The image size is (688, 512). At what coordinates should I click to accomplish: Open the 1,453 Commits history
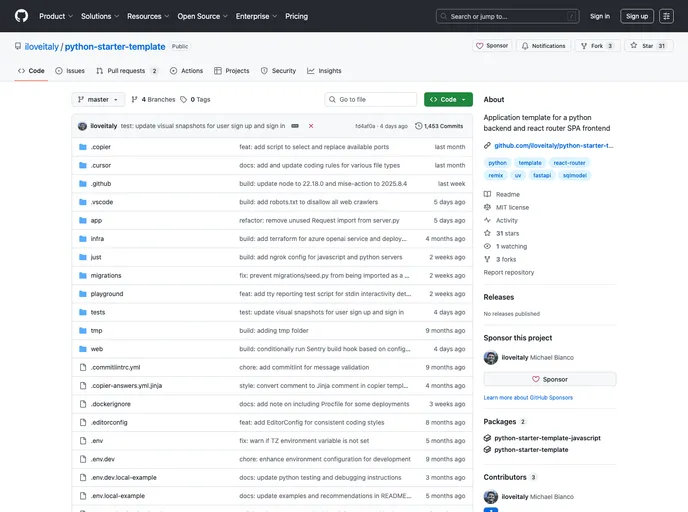(439, 126)
